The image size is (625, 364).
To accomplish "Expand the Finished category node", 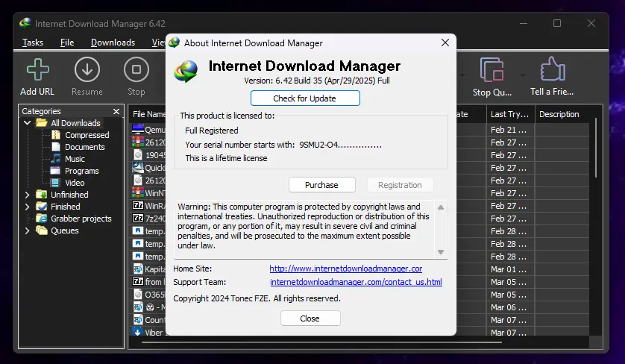I will coord(27,207).
